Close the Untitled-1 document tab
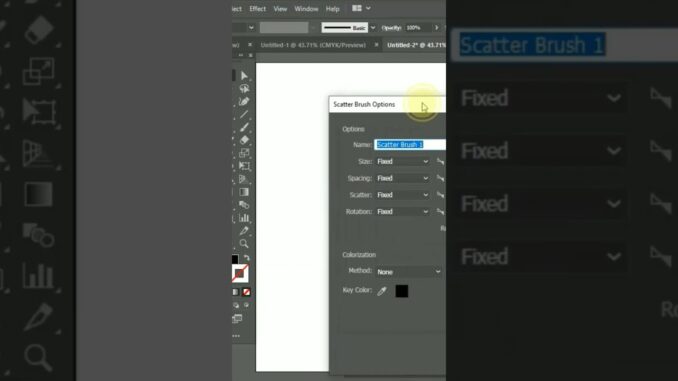This screenshot has height=381, width=678. pos(376,45)
